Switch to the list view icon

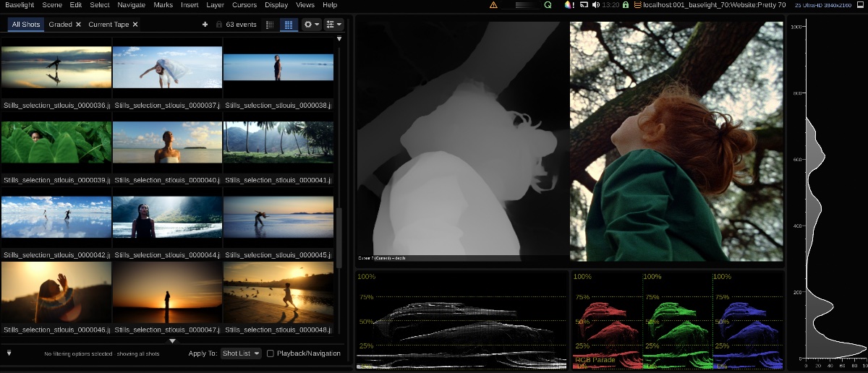pyautogui.click(x=270, y=25)
